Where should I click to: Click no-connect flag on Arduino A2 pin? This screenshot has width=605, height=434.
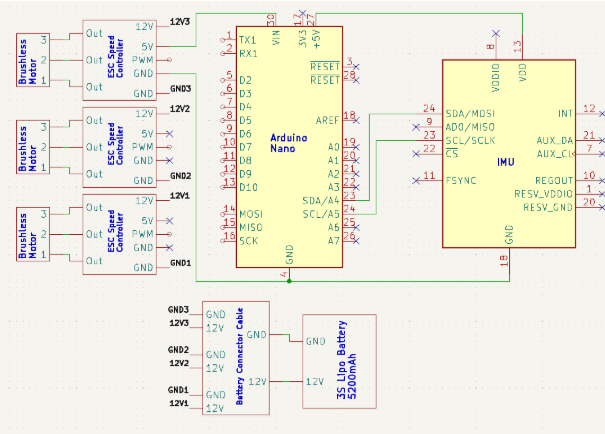pyautogui.click(x=356, y=174)
